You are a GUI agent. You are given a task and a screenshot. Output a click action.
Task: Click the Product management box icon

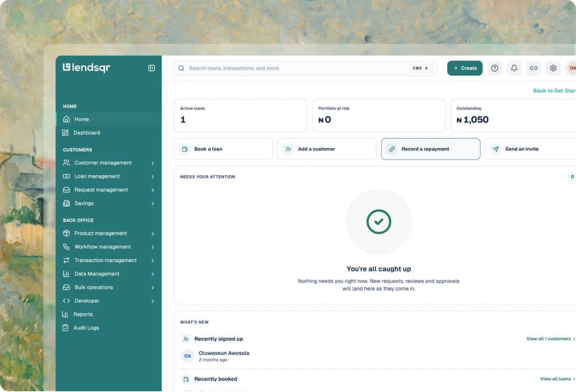[66, 233]
